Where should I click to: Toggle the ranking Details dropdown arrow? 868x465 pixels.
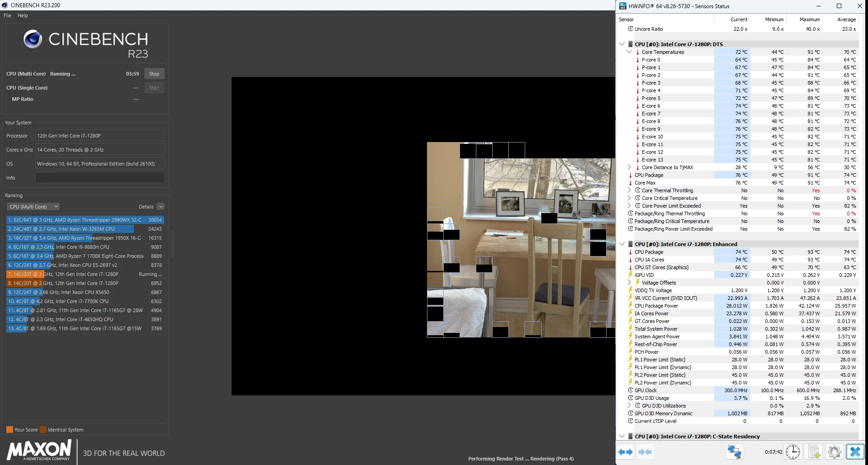click(161, 207)
